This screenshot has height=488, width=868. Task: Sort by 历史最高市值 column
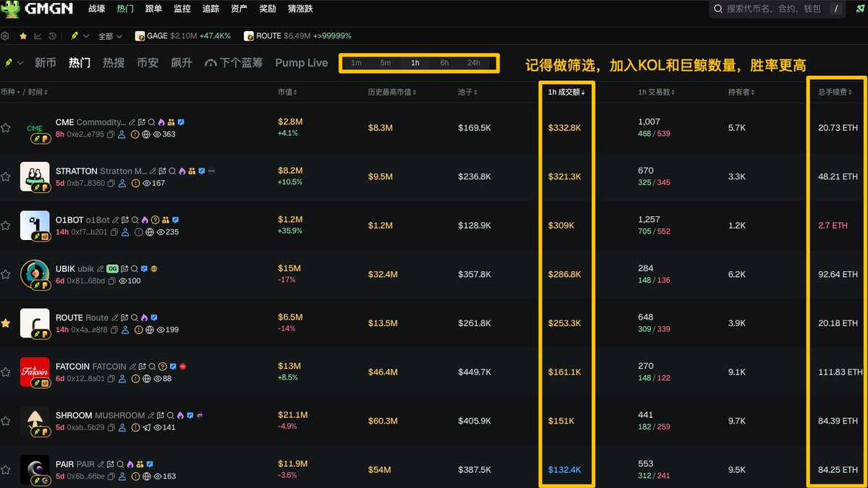click(x=393, y=93)
